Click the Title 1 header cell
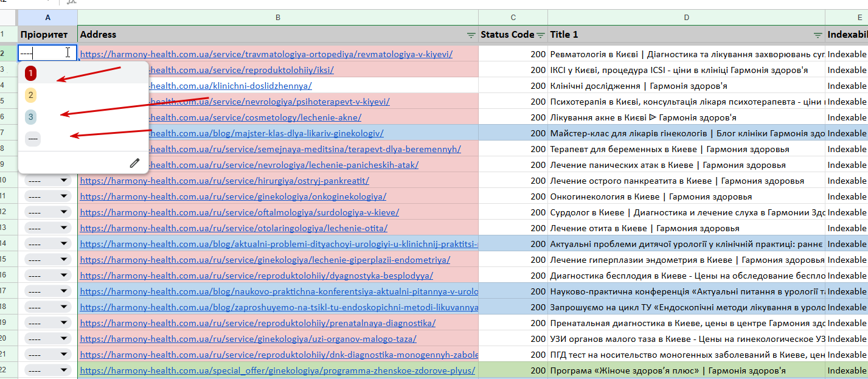Image resolution: width=868 pixels, height=379 pixels. pos(686,35)
